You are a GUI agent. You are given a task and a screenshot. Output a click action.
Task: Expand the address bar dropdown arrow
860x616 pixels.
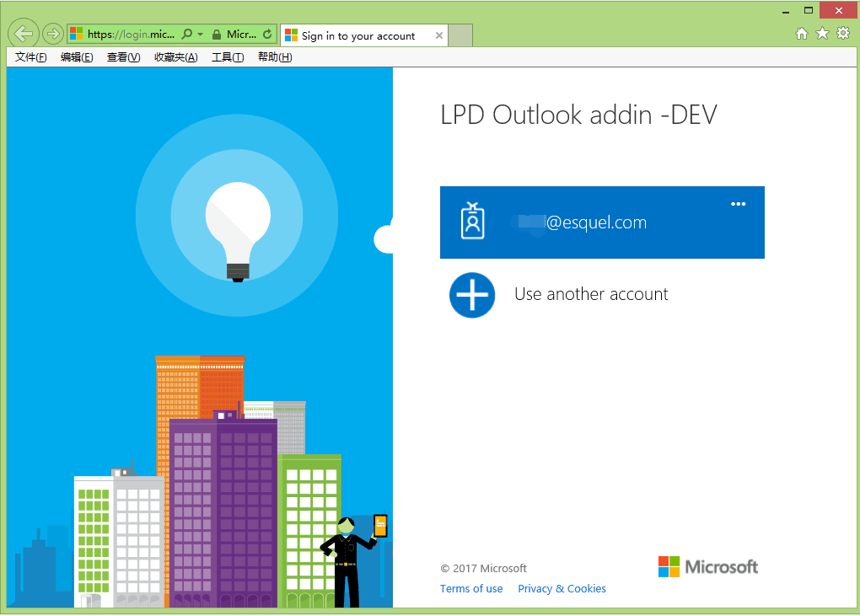click(200, 34)
